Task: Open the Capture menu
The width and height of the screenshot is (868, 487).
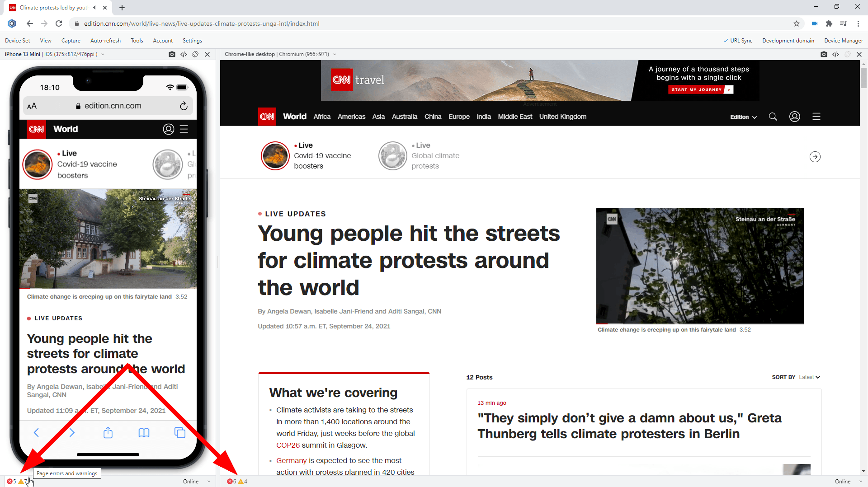Action: [x=71, y=41]
